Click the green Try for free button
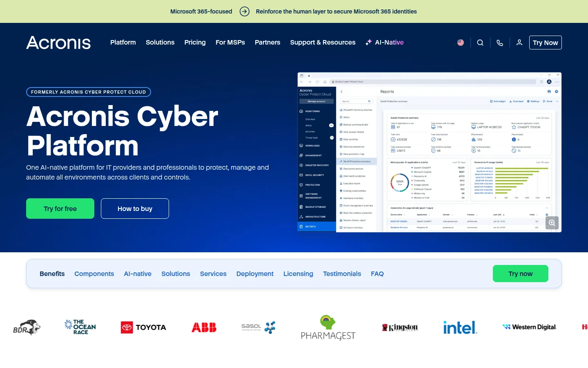Viewport: 588px width, 368px height. click(x=60, y=209)
